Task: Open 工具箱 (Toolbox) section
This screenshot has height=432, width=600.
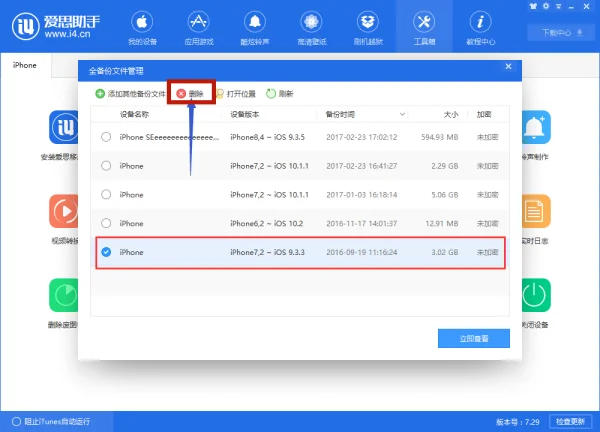Action: tap(424, 28)
